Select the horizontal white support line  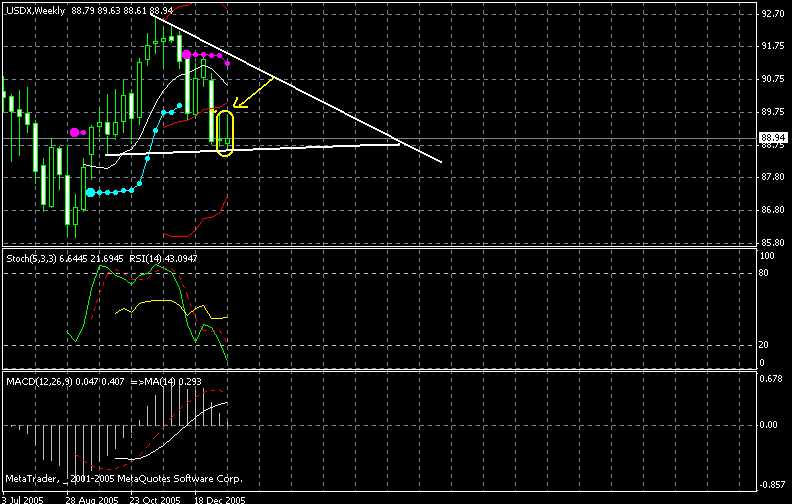point(253,149)
